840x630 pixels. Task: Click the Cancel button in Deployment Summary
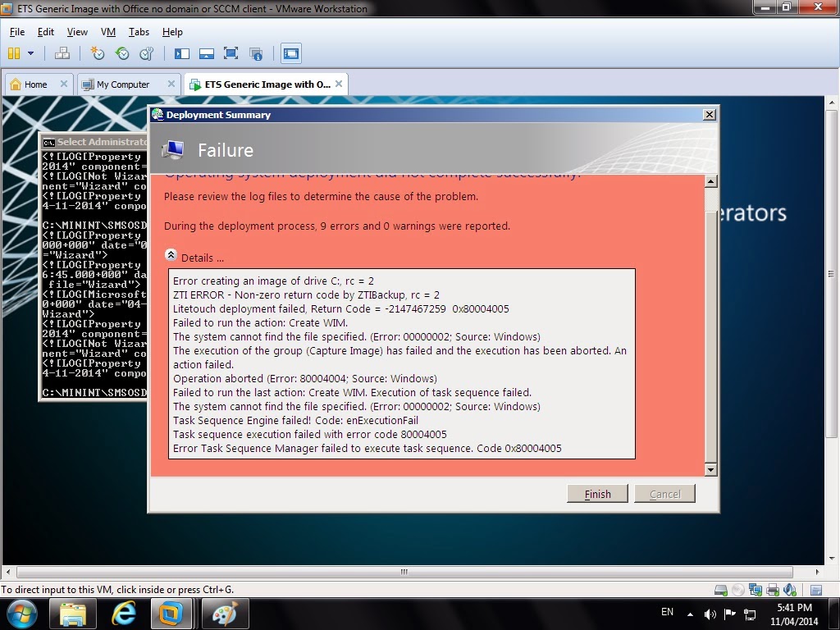[x=664, y=494]
